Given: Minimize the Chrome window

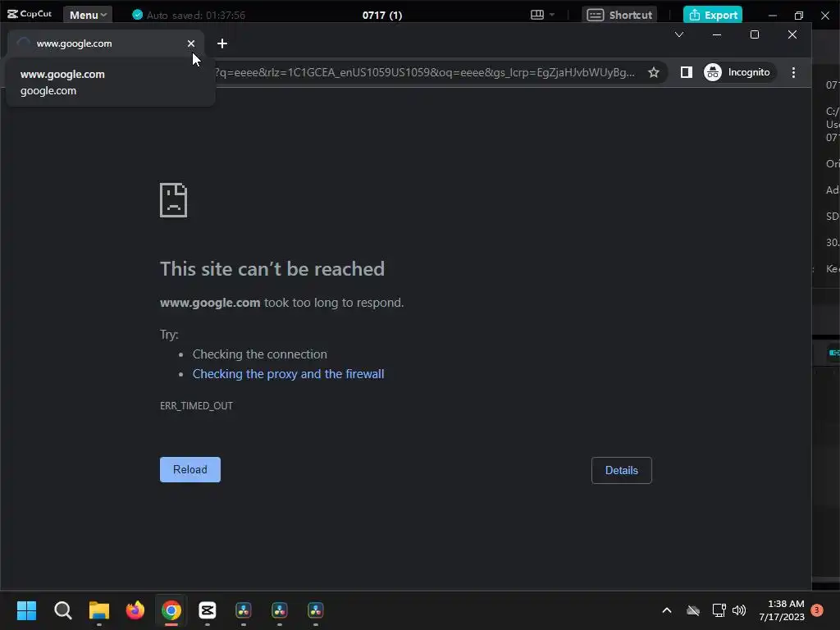Looking at the screenshot, I should pos(717,34).
